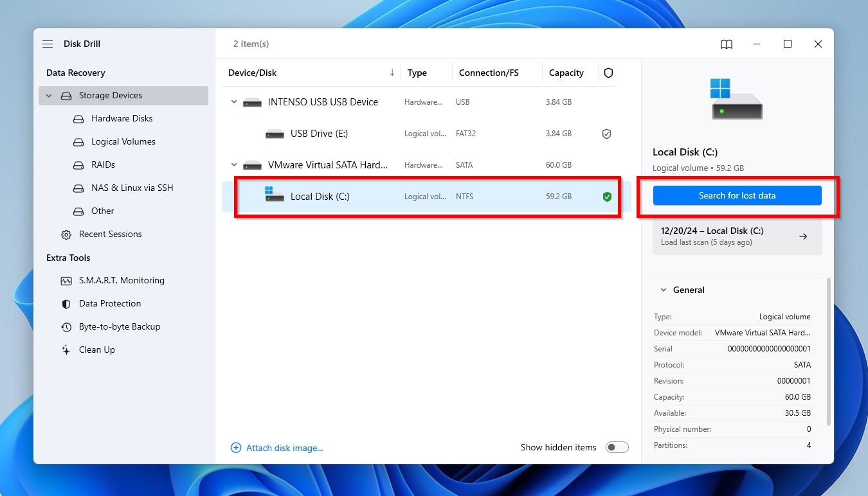
Task: Click the 3.84 GB capacity of USB Drive (E:)
Action: click(x=559, y=134)
